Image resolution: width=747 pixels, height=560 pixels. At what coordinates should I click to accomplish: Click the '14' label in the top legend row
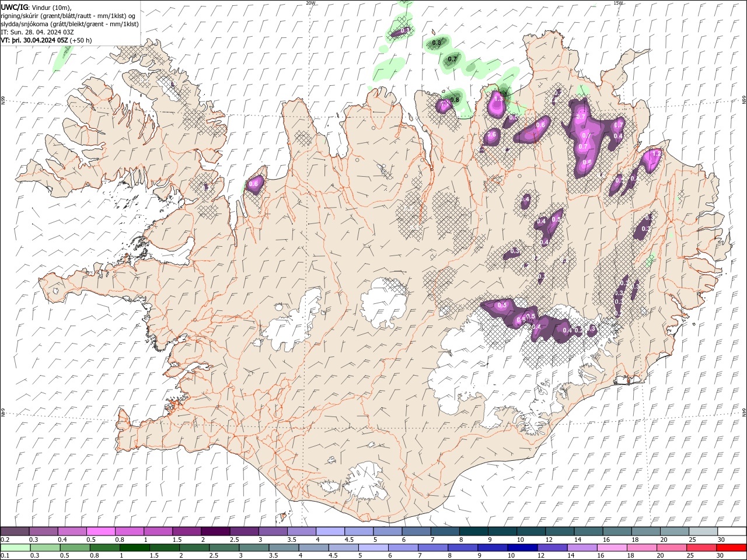coord(578,540)
